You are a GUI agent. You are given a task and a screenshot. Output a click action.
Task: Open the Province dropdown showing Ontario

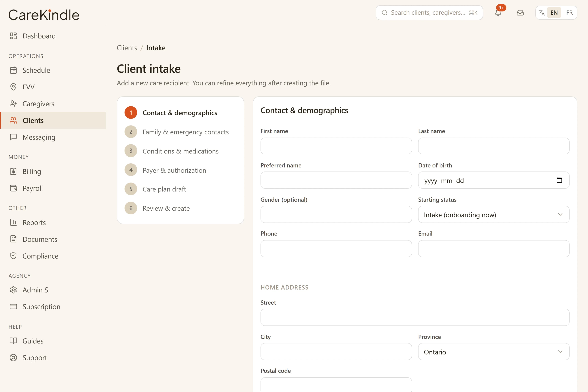tap(494, 352)
